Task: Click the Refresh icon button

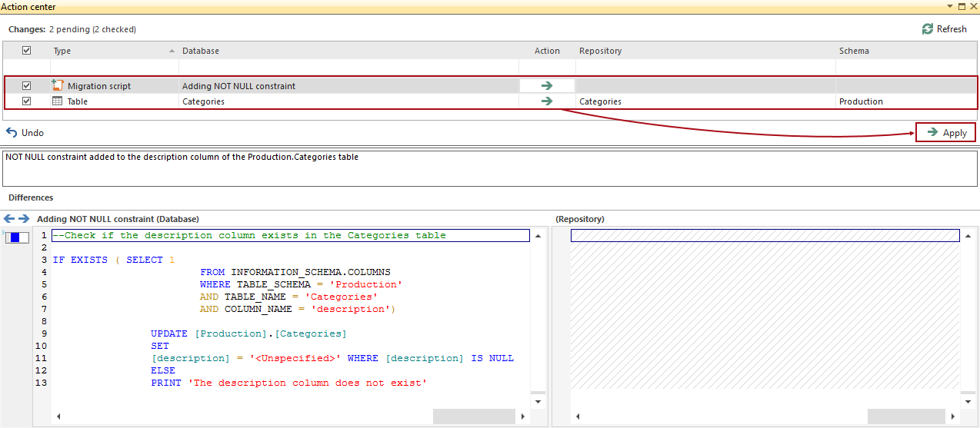Action: pos(928,29)
